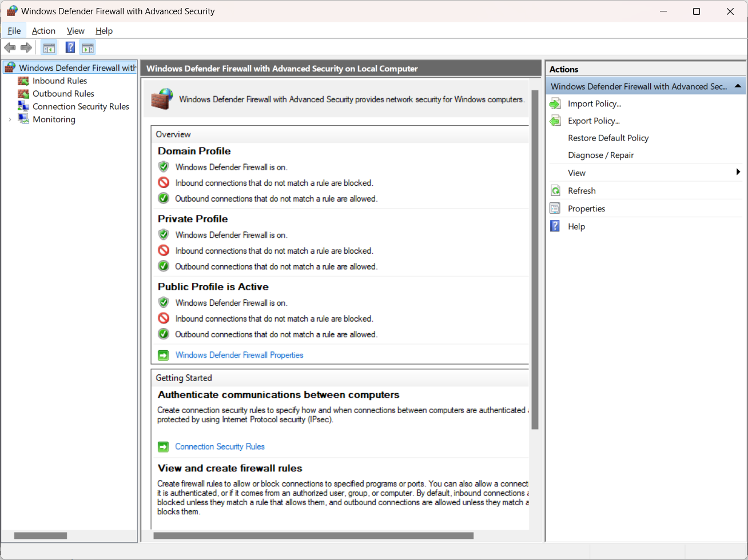The height and width of the screenshot is (560, 748).
Task: Open the View submenu arrow in Actions pane
Action: click(x=738, y=172)
